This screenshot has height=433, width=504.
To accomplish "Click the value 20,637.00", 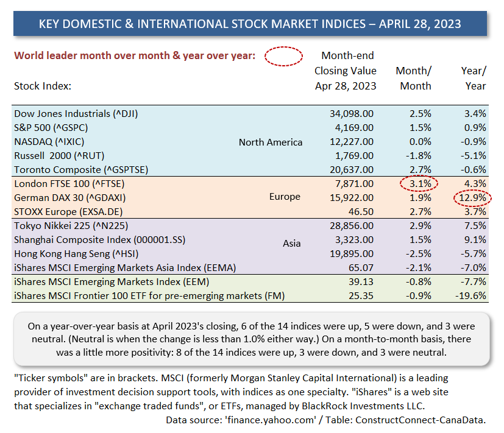I will (352, 169).
